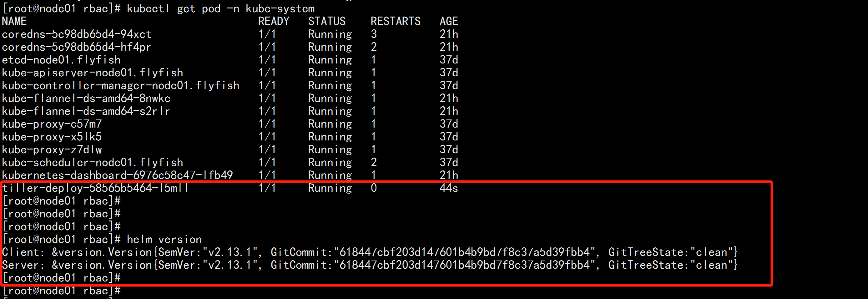Click Running status of etcd-node01.flyfish row
The width and height of the screenshot is (868, 299).
(x=330, y=60)
